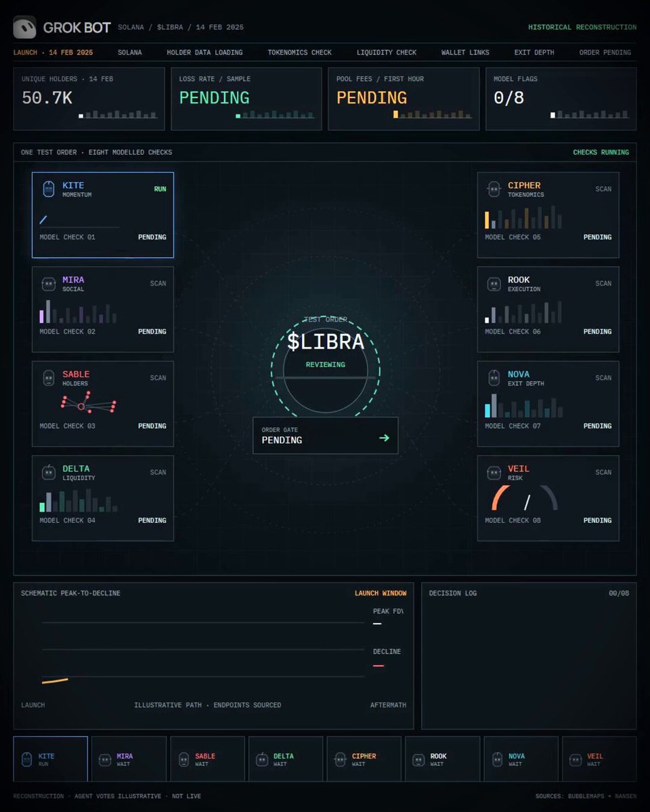Select the Wallet Links step
This screenshot has height=812, width=650.
click(x=465, y=52)
